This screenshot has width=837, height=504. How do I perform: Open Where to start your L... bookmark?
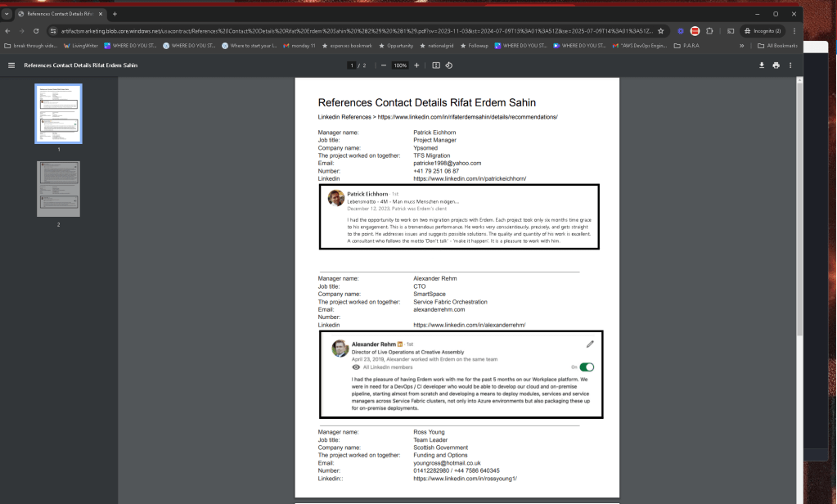250,46
